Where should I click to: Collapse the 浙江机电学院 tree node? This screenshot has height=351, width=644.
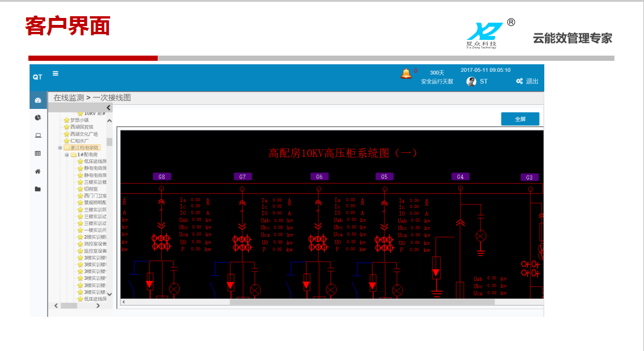pyautogui.click(x=60, y=148)
